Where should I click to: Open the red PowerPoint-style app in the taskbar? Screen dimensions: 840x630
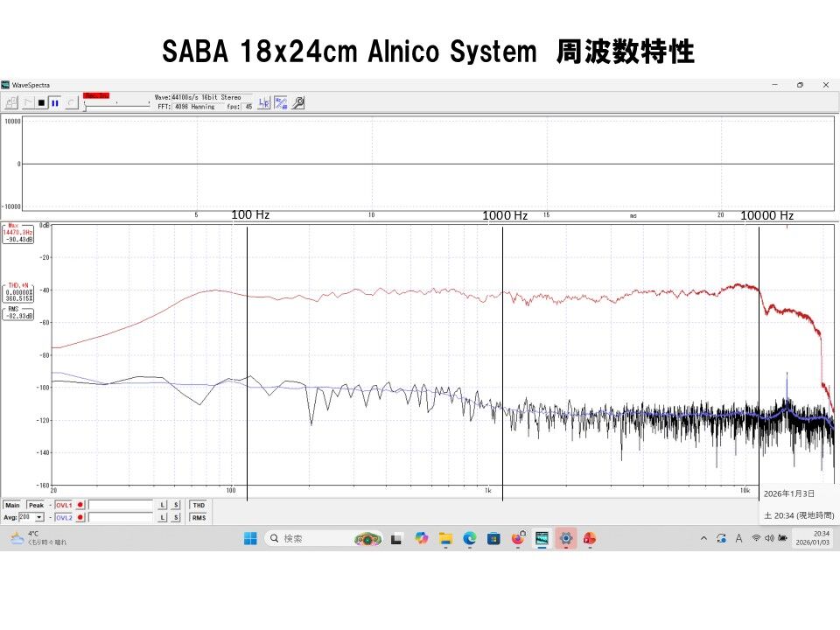[x=590, y=538]
